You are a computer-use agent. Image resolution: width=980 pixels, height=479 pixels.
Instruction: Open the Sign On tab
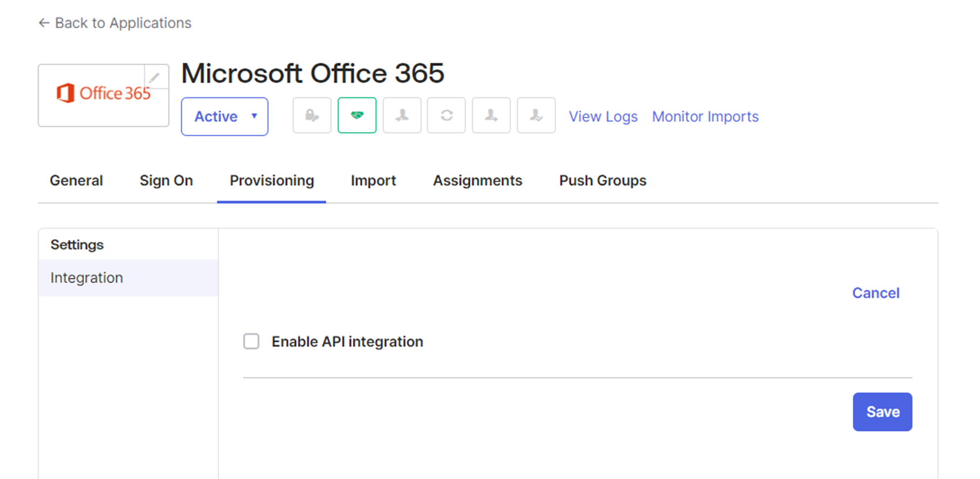pos(166,180)
